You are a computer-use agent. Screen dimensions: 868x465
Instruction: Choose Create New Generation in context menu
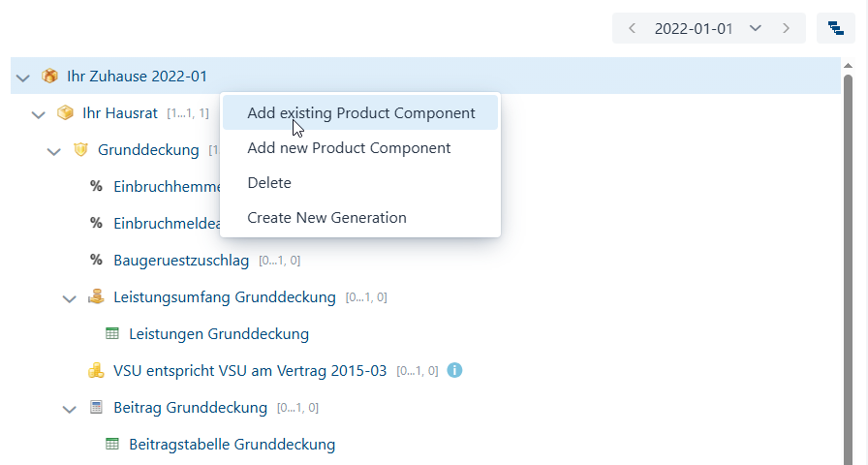tap(360, 218)
